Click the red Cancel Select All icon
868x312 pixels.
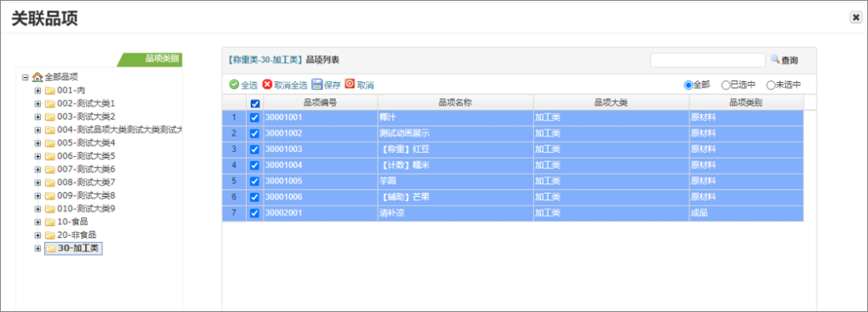click(268, 84)
